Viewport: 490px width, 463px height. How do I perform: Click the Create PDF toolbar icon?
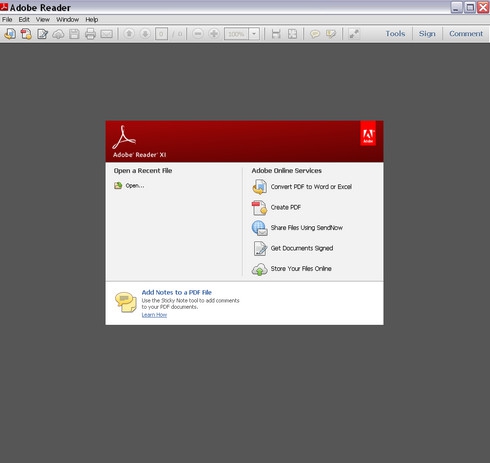tap(26, 34)
